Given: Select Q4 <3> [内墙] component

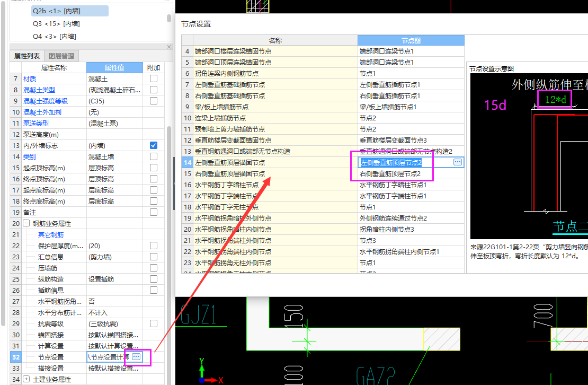Looking at the screenshot, I should point(55,37).
